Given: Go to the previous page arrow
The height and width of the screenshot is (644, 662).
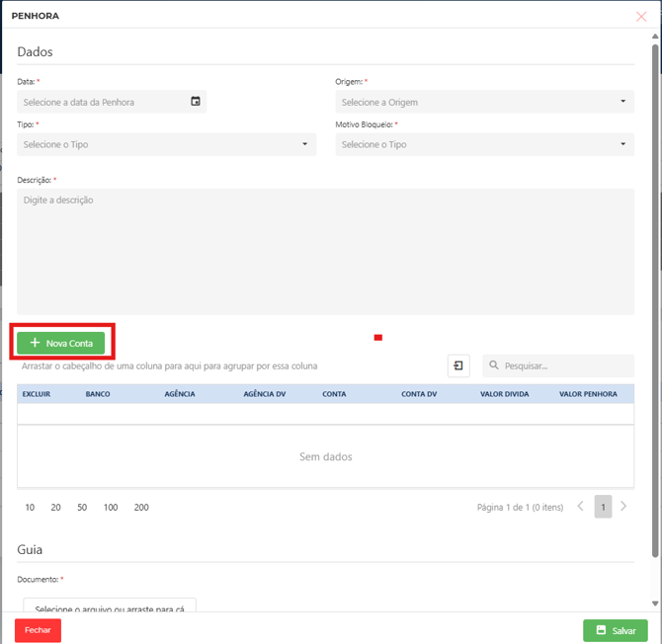Looking at the screenshot, I should coord(581,507).
